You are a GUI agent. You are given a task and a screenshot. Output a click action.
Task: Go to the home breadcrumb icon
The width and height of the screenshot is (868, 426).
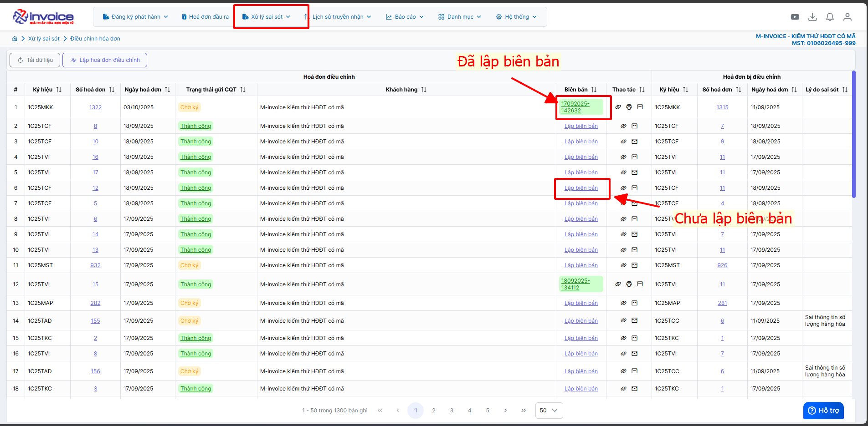point(15,39)
